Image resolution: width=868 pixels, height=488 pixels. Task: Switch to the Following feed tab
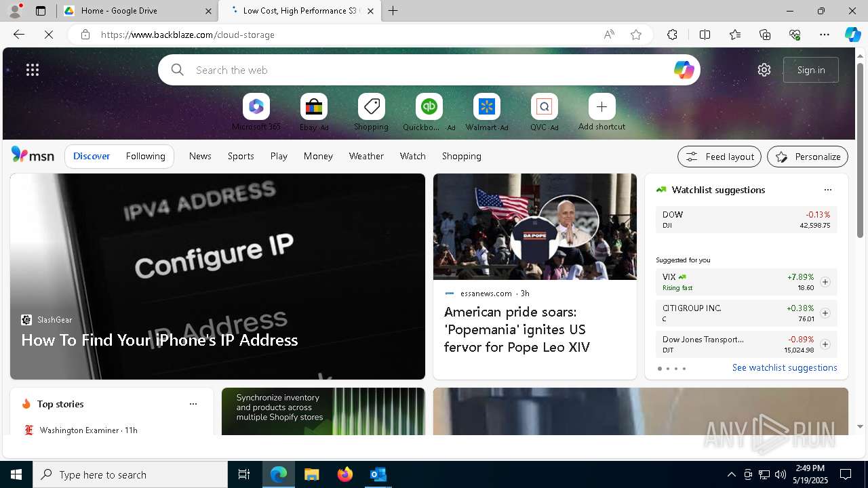pyautogui.click(x=145, y=156)
